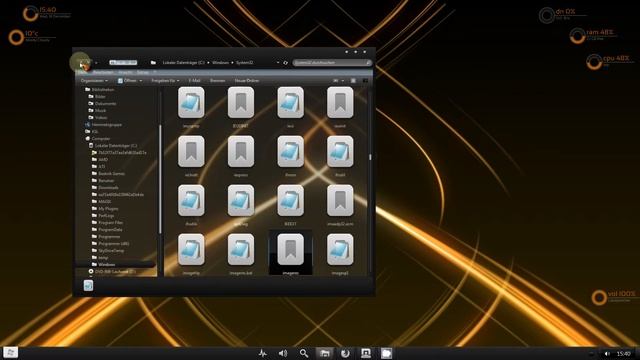This screenshot has width=640, height=360.
Task: Open the magnifier search icon on the taskbar
Action: click(304, 353)
